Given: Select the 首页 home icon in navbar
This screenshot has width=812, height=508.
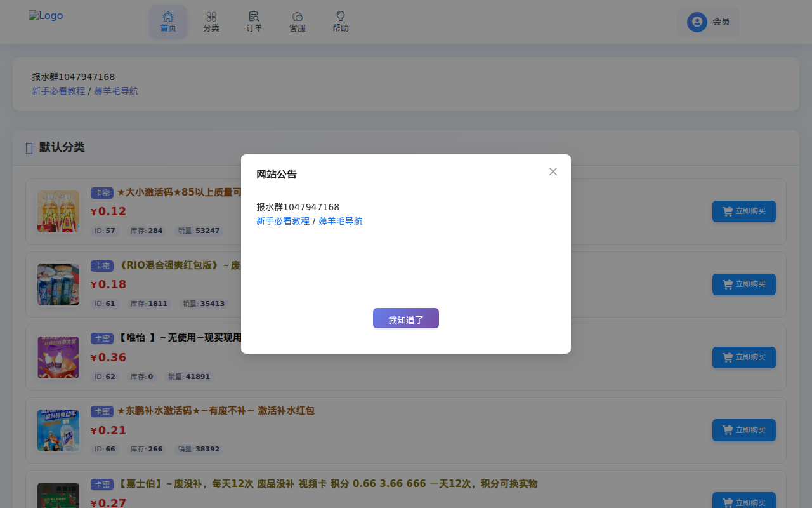Looking at the screenshot, I should [x=168, y=17].
